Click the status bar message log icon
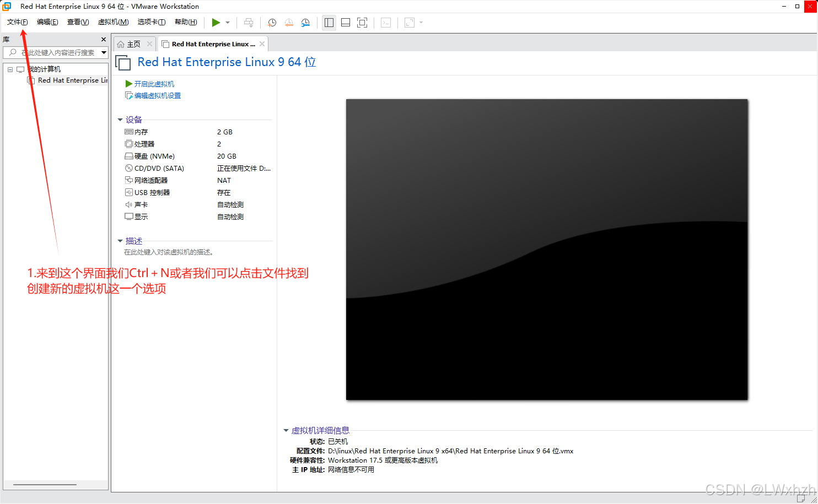The height and width of the screenshot is (504, 818). [801, 498]
